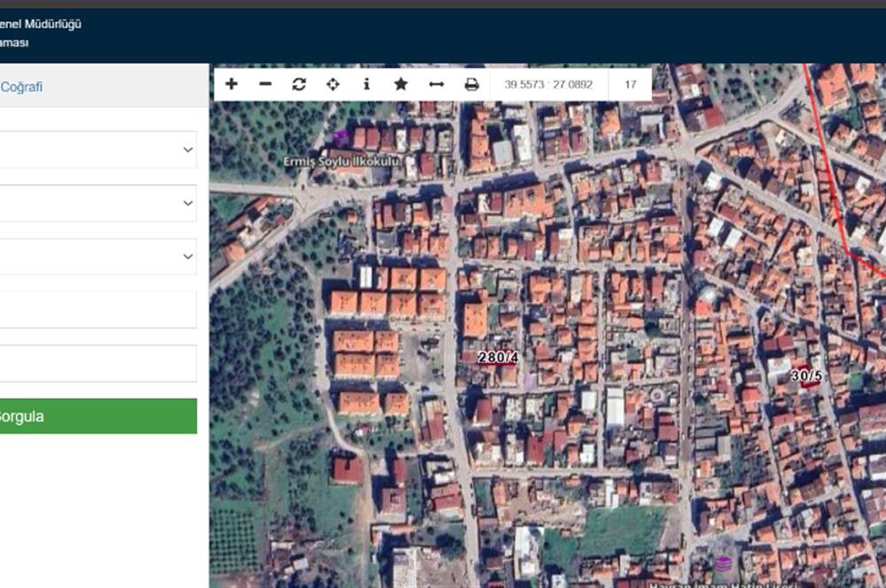Open the second dropdown in the query panel
Image resolution: width=886 pixels, height=588 pixels.
point(97,203)
